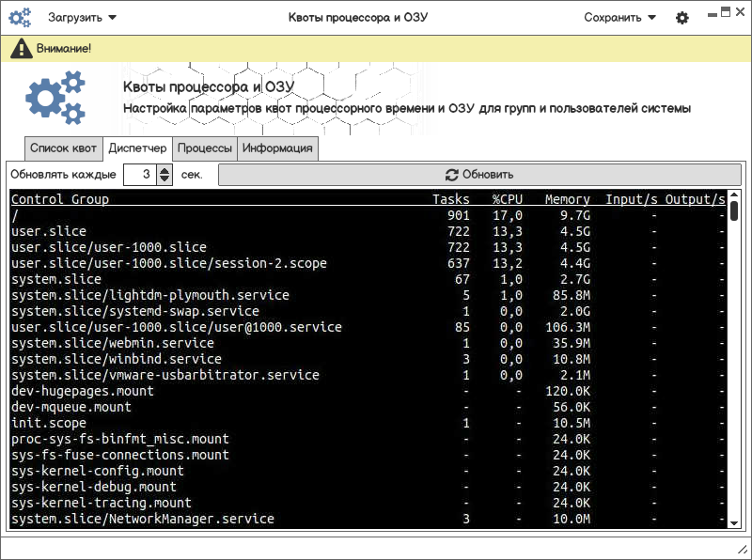Decrease the refresh interval with down arrow

coord(164,179)
